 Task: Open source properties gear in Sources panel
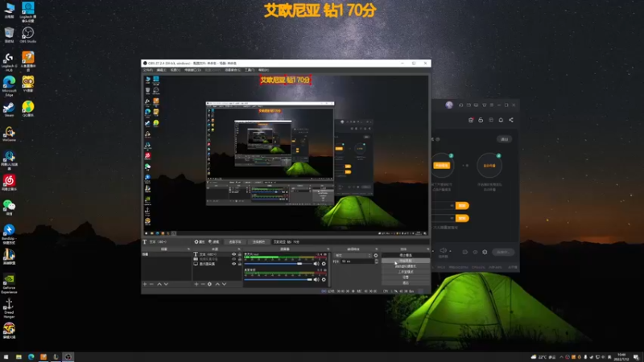tap(209, 284)
